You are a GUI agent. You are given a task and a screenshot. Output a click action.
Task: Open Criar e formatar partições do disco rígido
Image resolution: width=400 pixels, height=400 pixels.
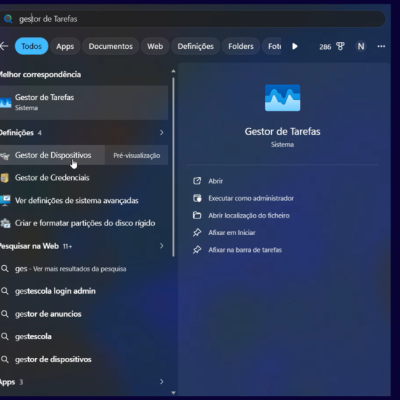click(84, 223)
